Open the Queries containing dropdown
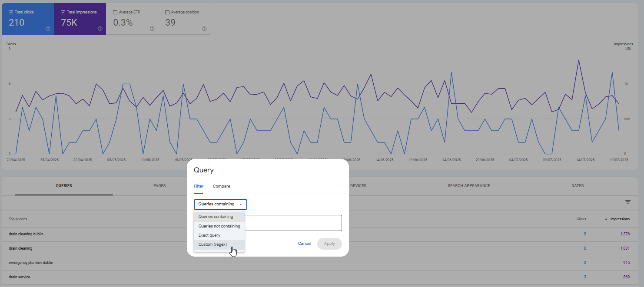The width and height of the screenshot is (644, 287). (220, 204)
